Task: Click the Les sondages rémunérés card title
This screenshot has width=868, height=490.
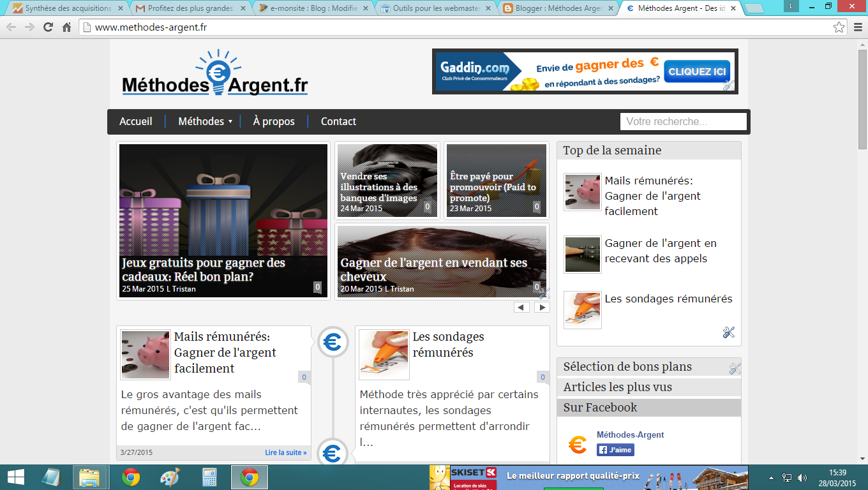Action: pyautogui.click(x=449, y=345)
